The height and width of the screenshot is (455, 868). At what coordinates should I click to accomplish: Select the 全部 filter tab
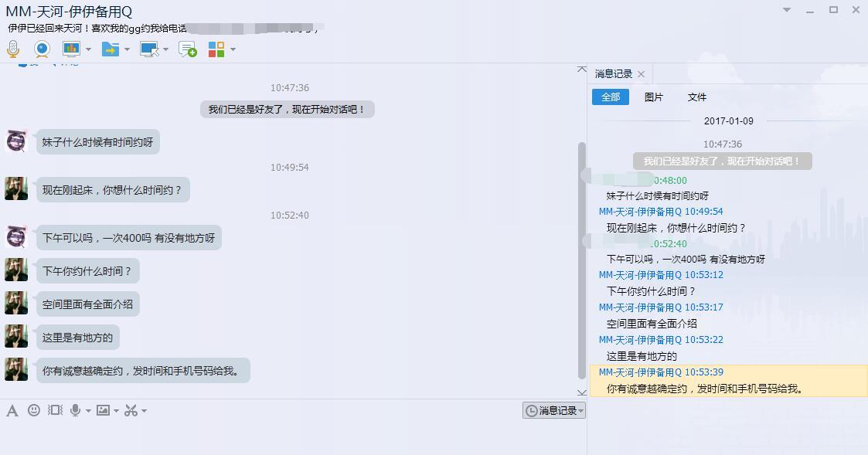pyautogui.click(x=611, y=97)
